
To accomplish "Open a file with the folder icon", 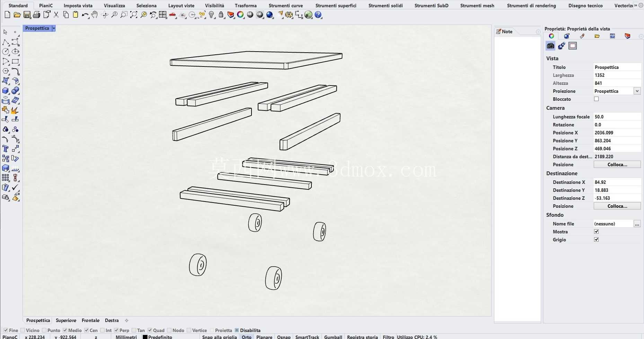I will click(x=17, y=15).
